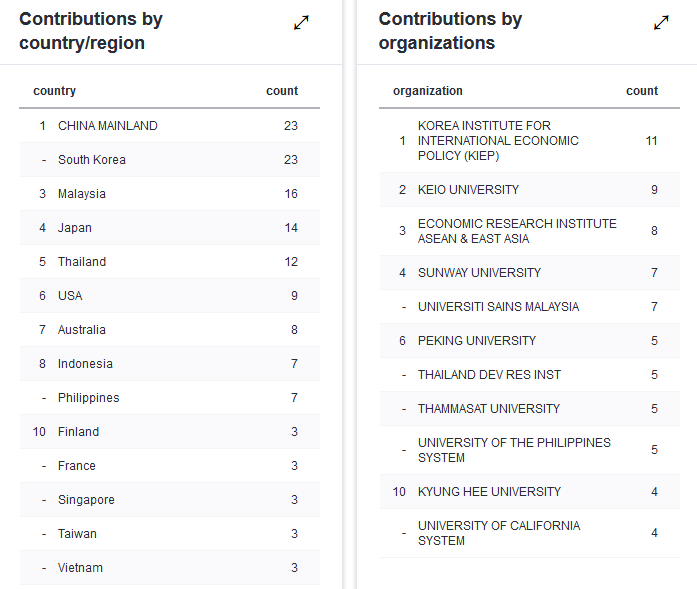Screen dimensions: 697x589
Task: Choose the Australia entry
Action: click(x=169, y=330)
